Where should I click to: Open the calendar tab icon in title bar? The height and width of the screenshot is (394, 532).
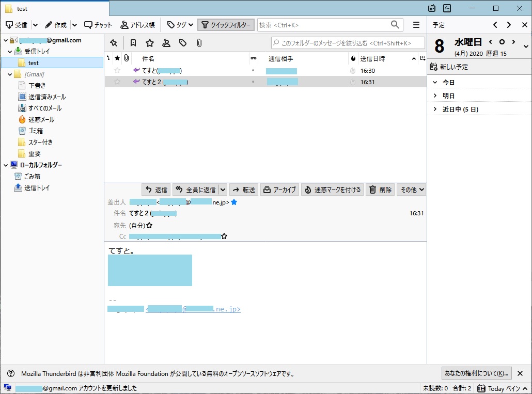click(x=432, y=8)
